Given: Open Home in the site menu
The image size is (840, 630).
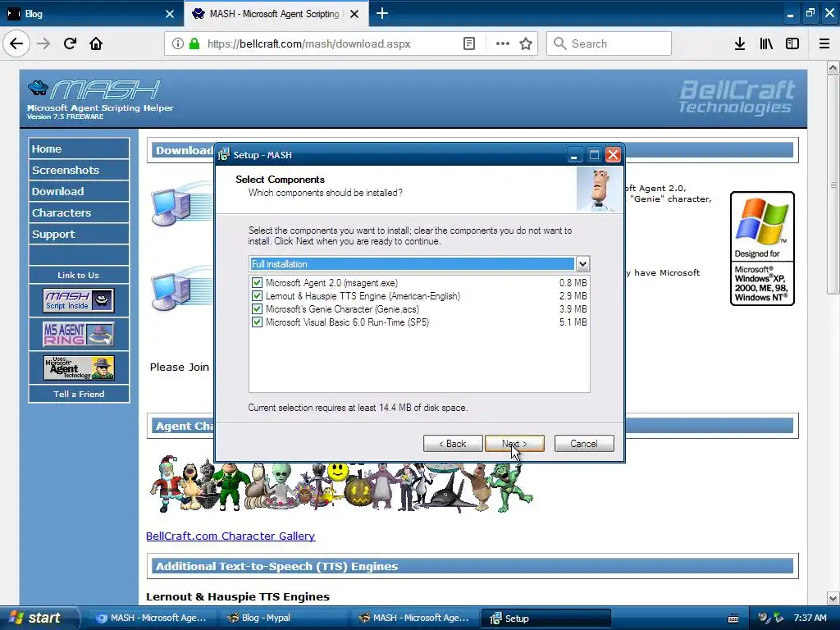Looking at the screenshot, I should coord(79,149).
